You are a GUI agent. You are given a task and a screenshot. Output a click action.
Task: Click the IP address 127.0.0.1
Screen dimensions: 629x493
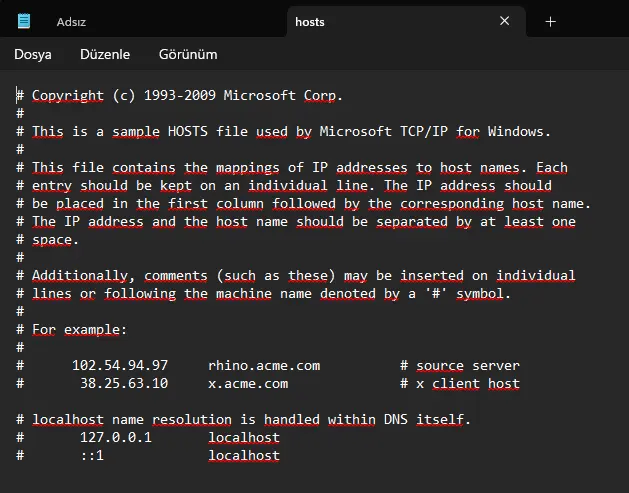(x=116, y=437)
